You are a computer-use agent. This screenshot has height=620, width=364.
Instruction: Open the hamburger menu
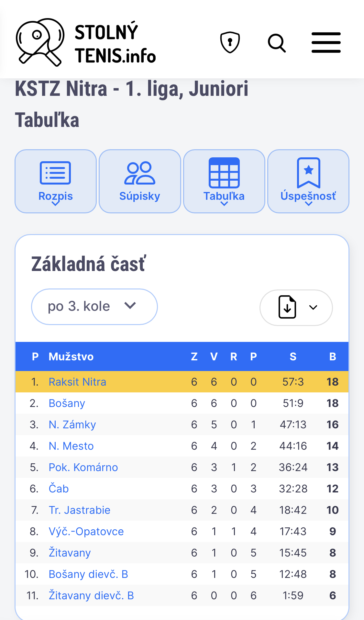click(x=326, y=42)
